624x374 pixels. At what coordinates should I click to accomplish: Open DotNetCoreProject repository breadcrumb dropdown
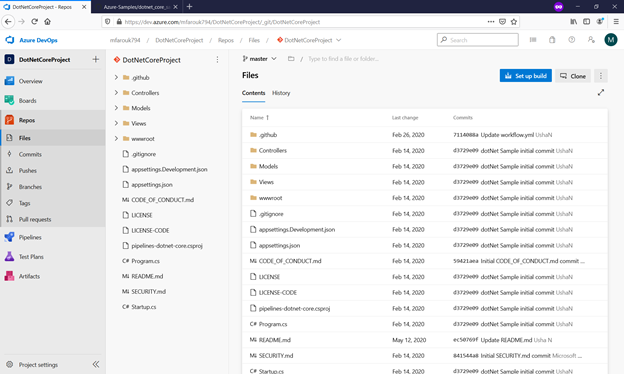pos(309,40)
